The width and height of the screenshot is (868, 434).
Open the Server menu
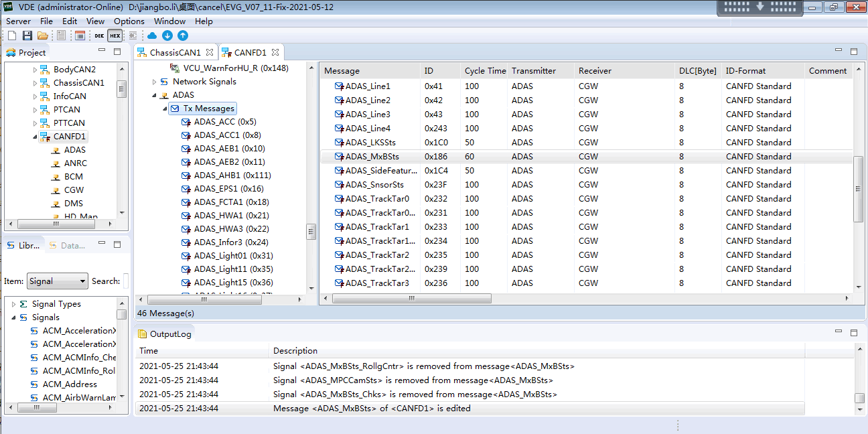pos(18,21)
